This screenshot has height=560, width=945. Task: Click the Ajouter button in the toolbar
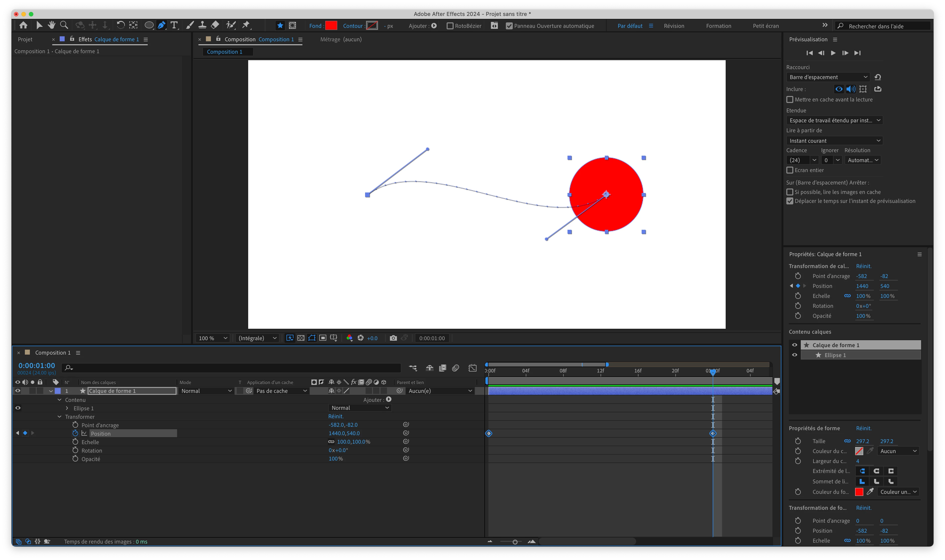tap(434, 26)
